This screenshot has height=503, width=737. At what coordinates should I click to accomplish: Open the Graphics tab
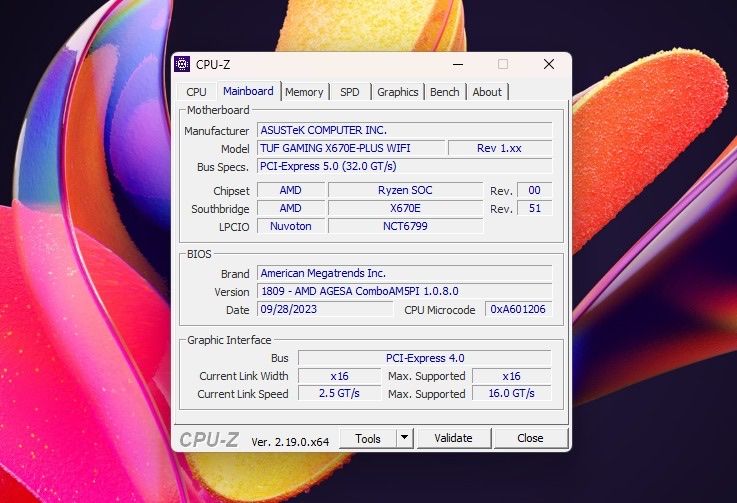[x=398, y=92]
